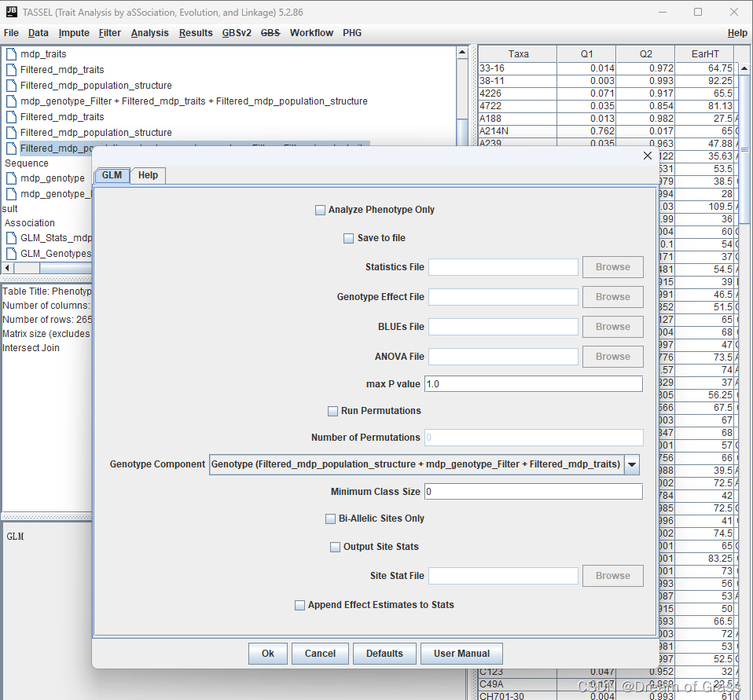This screenshot has height=700, width=753.
Task: Click the Statistics File text field
Action: pos(503,267)
